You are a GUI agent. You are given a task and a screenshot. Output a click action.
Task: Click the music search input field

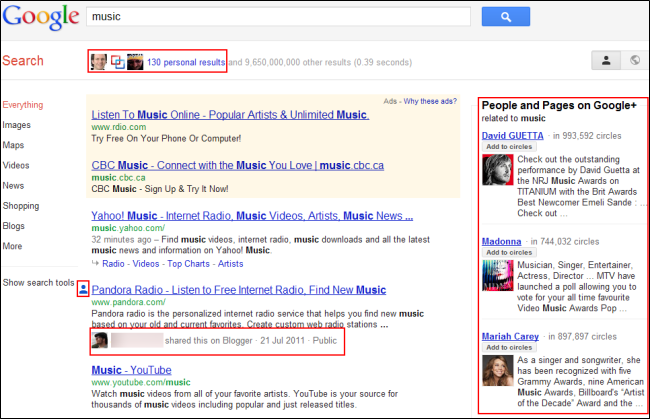278,17
